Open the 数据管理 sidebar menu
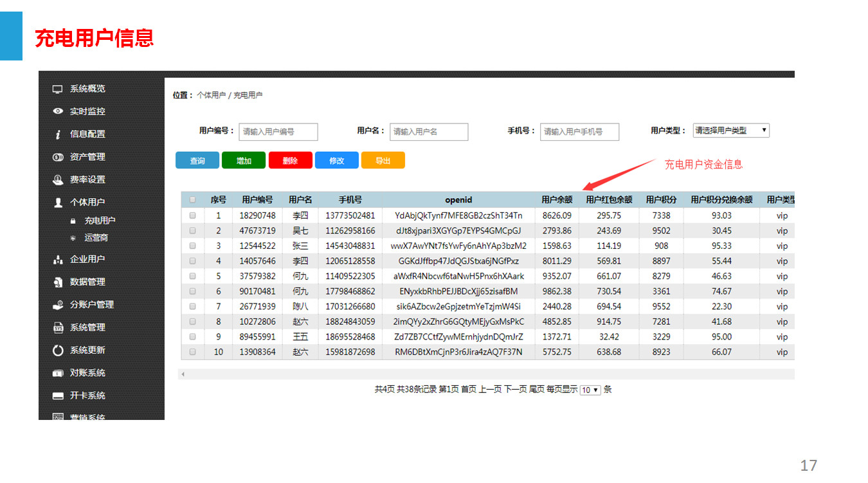 pos(87,282)
